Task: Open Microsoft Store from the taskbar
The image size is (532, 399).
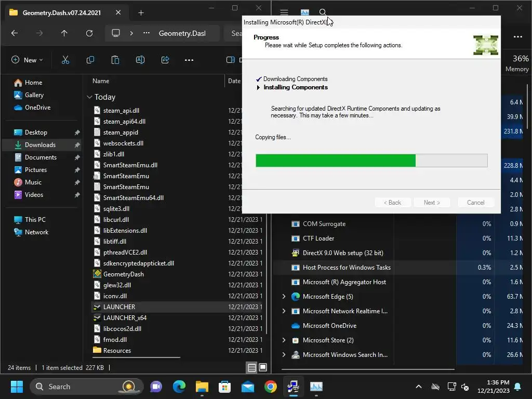Action: click(x=224, y=387)
